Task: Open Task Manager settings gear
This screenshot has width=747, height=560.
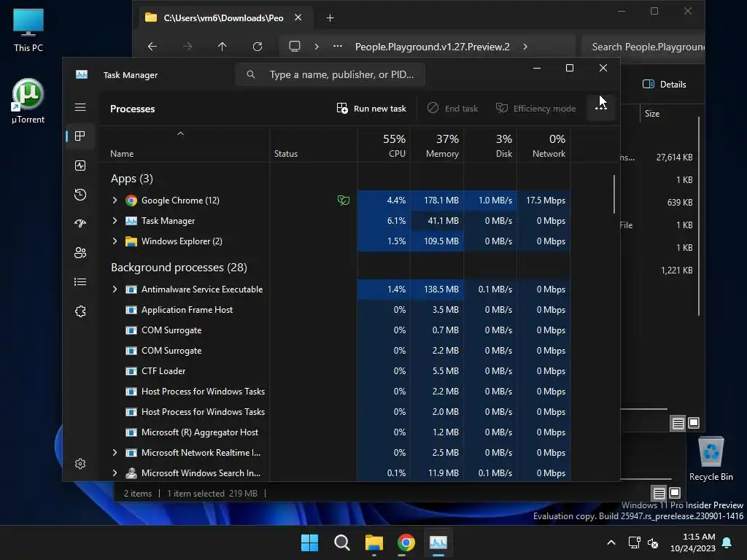Action: 80,464
